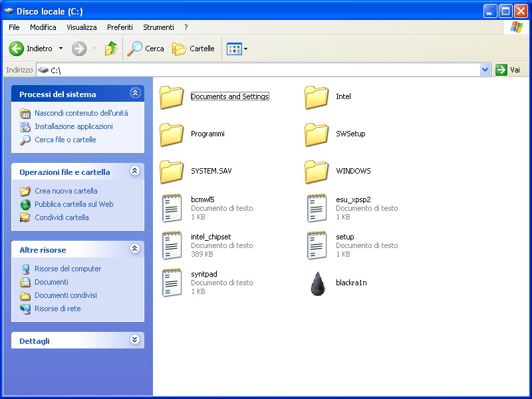Click the blackra1n file name
Viewport: 532px width, 399px height.
[x=351, y=283]
